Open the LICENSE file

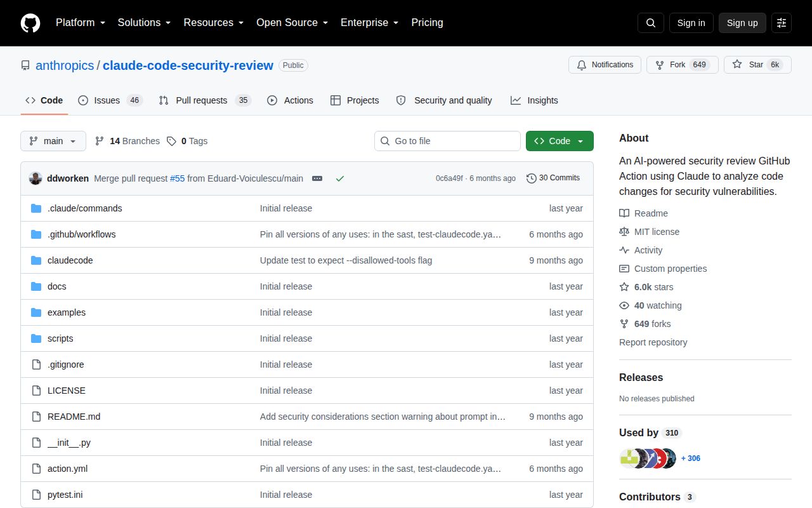[x=66, y=391]
